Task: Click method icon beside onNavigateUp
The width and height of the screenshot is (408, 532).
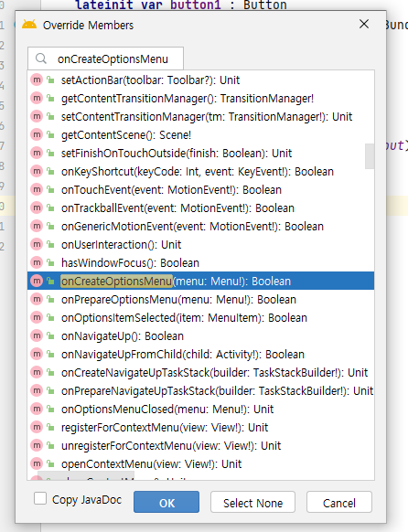Action: [37, 335]
